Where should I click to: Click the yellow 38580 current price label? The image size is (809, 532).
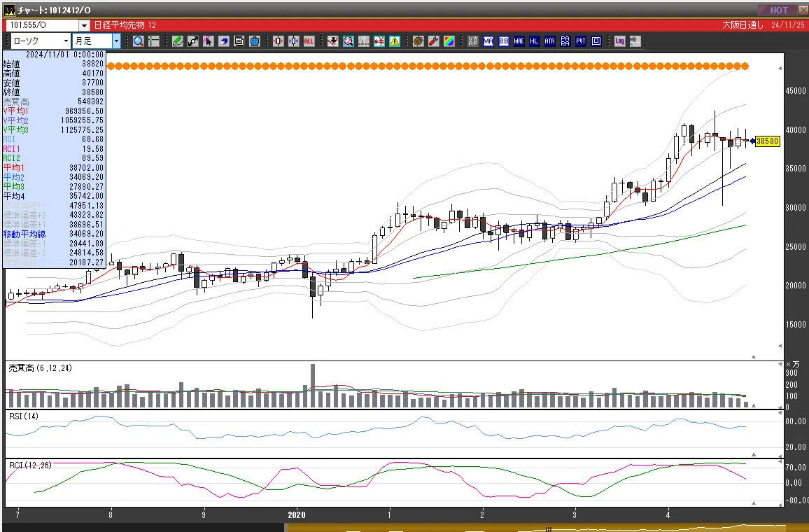click(767, 141)
